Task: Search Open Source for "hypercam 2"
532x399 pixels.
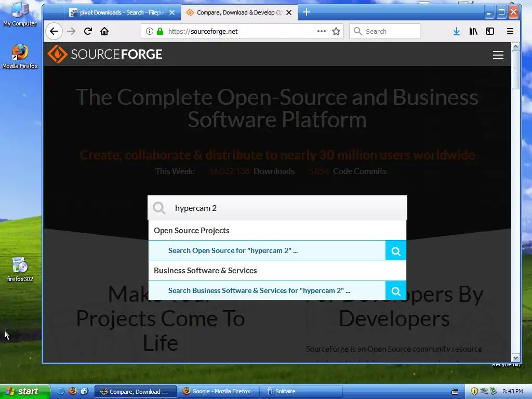Action: (233, 251)
